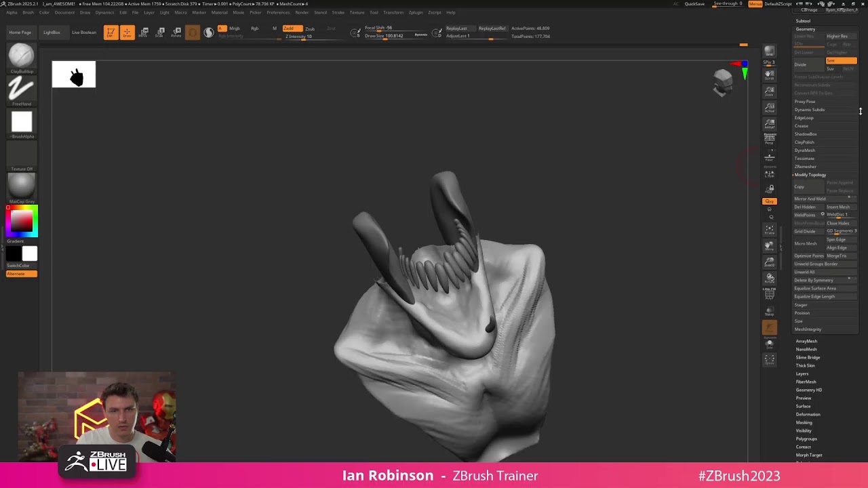Screen dimensions: 868x488
Task: Open the Transform menu
Action: 393,12
